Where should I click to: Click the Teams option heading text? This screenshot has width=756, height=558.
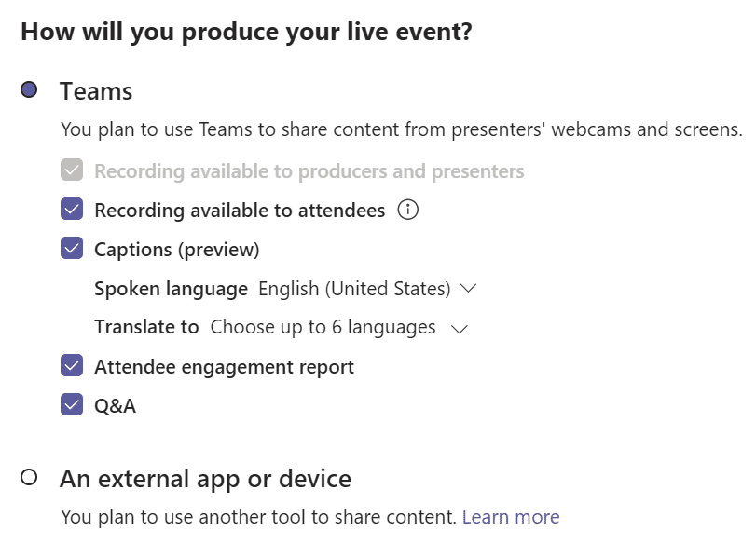96,91
